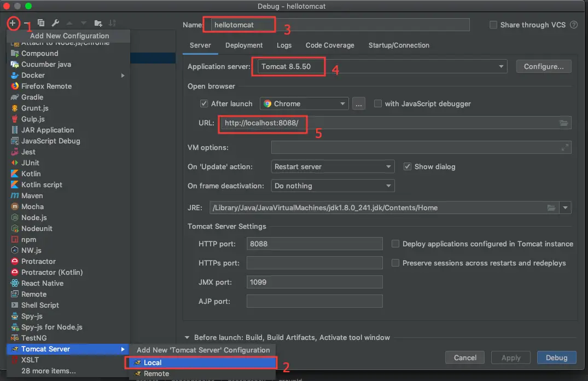The height and width of the screenshot is (381, 588).
Task: Select Mocha configuration type
Action: (x=67, y=206)
